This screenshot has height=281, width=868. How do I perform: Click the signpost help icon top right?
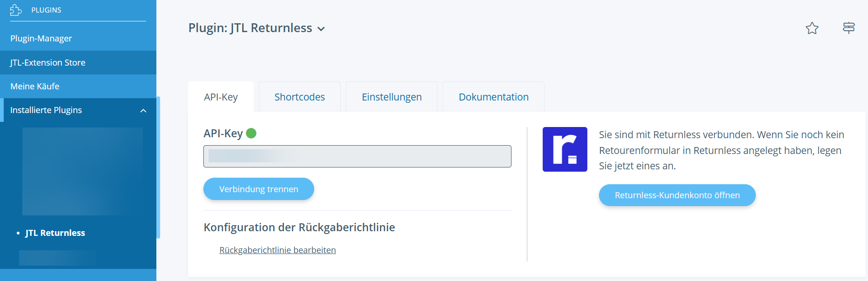[848, 28]
